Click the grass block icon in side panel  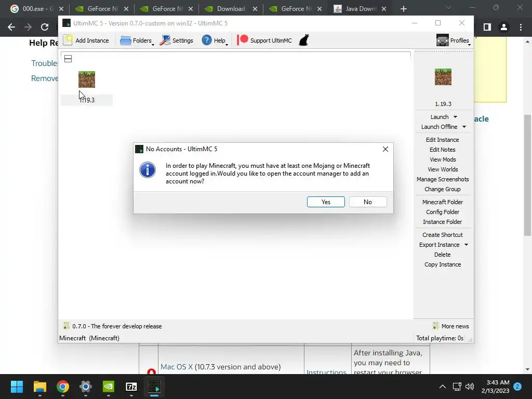[443, 77]
